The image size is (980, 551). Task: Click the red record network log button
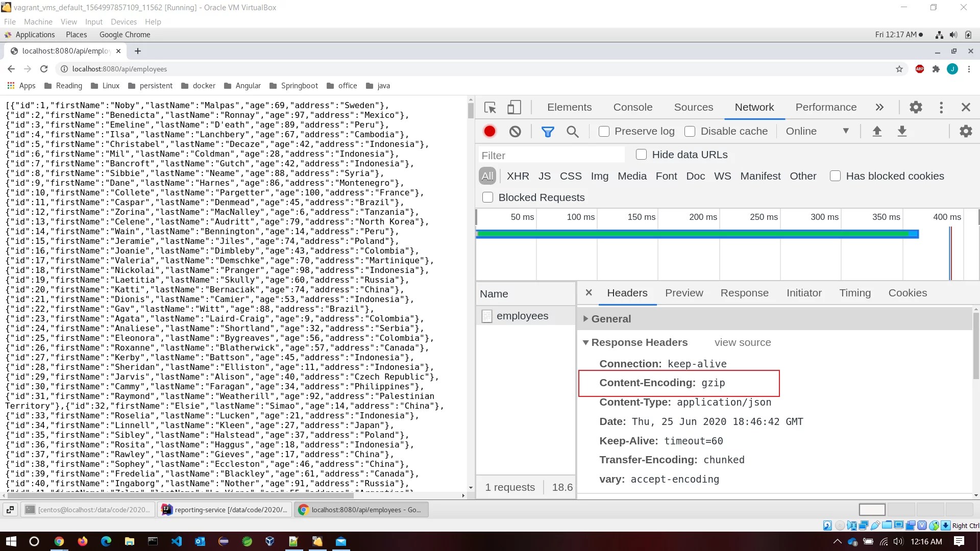tap(489, 132)
